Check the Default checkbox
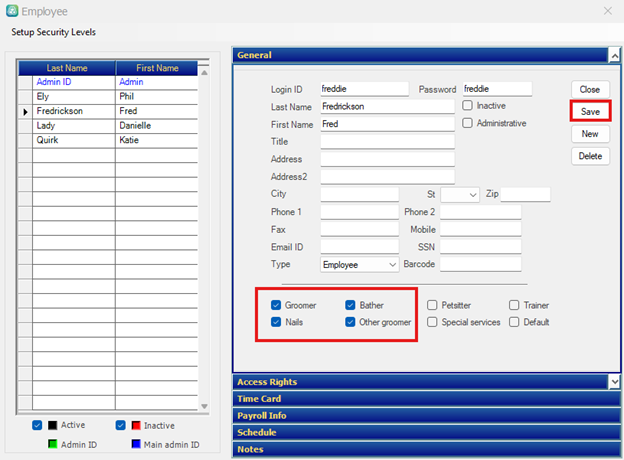This screenshot has width=624, height=460. [514, 322]
